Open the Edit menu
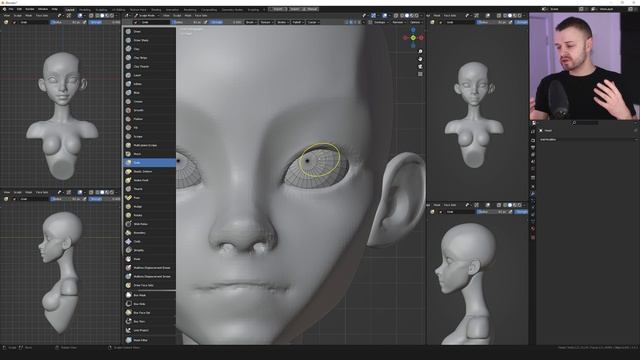This screenshot has width=640, height=360. click(x=19, y=9)
